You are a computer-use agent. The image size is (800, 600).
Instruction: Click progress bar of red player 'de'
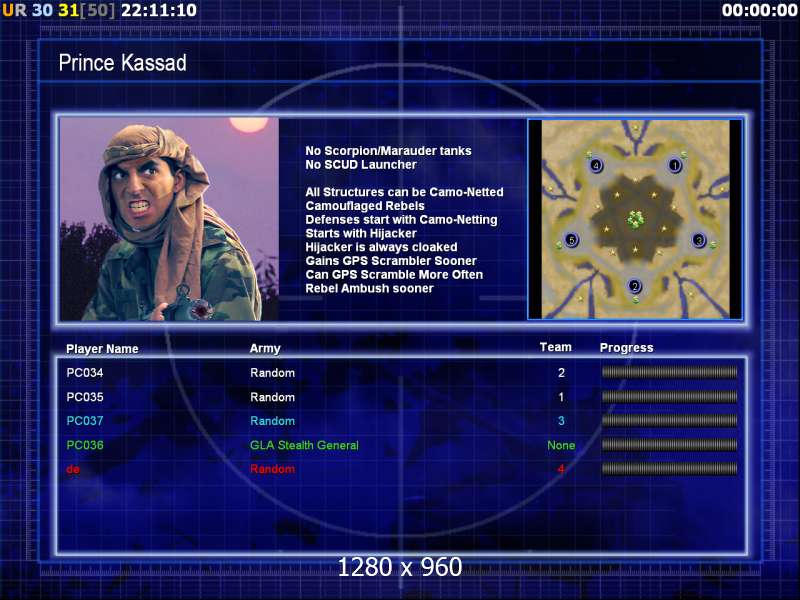coord(669,468)
